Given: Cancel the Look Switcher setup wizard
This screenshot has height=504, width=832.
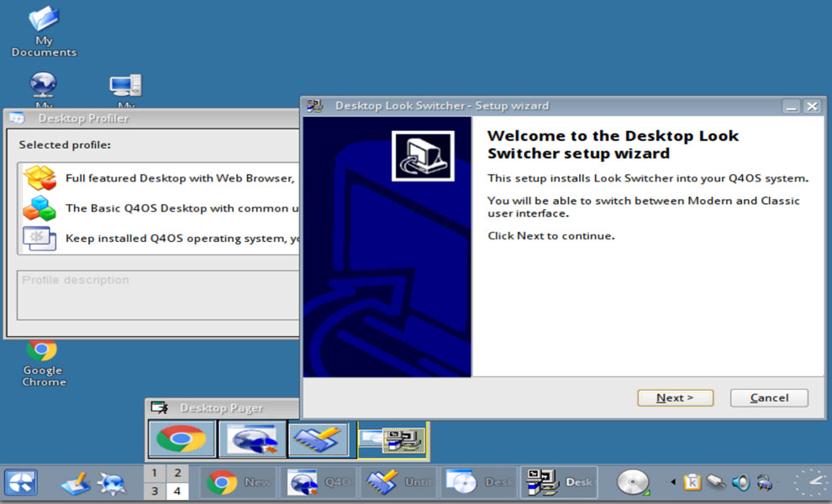Looking at the screenshot, I should pyautogui.click(x=769, y=398).
